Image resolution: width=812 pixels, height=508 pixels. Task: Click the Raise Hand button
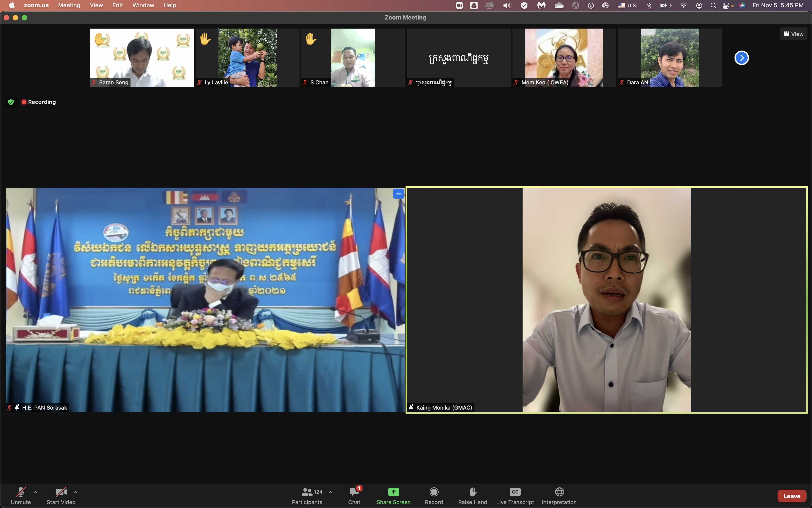click(472, 496)
